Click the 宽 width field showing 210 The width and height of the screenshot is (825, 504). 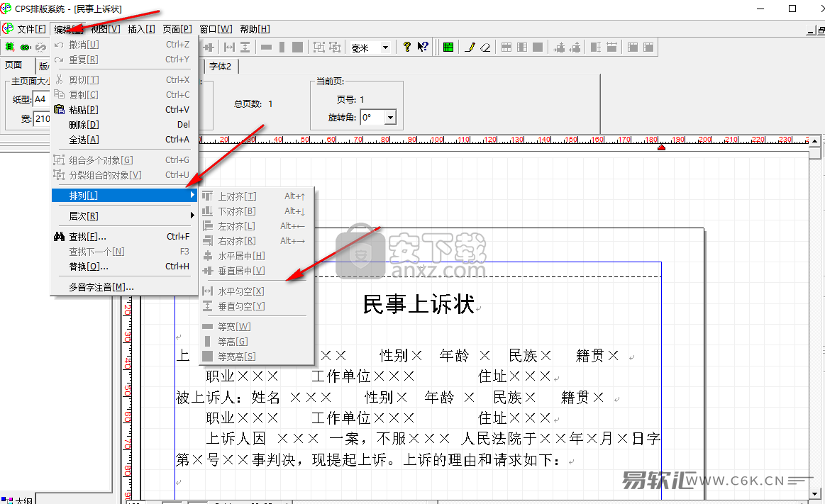click(42, 119)
